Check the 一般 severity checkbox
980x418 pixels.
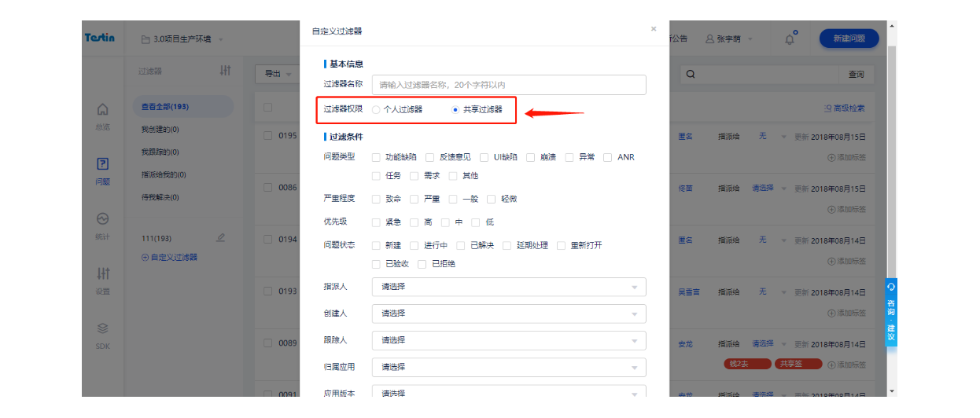pos(453,200)
